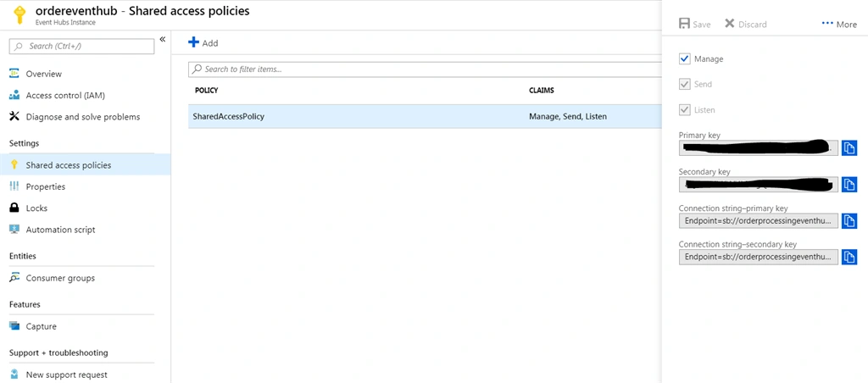Viewport: 868px width, 383px height.
Task: Uncheck the Manage checkbox
Action: (x=685, y=58)
